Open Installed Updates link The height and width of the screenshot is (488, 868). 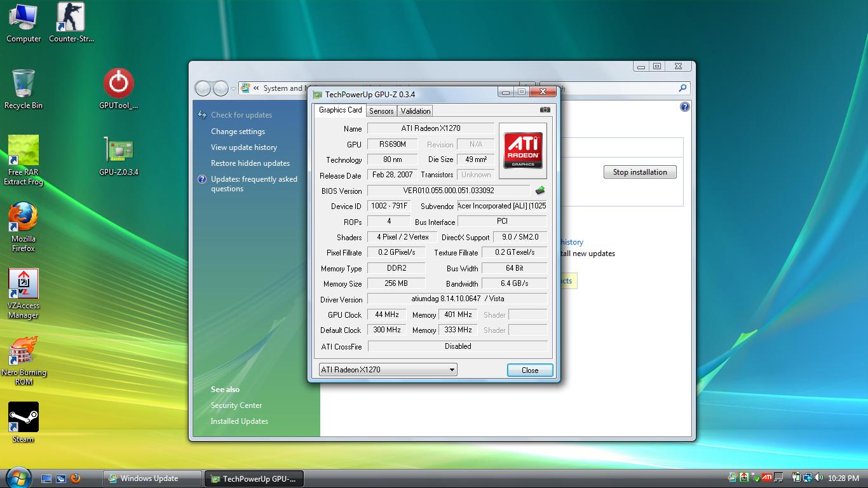(240, 421)
